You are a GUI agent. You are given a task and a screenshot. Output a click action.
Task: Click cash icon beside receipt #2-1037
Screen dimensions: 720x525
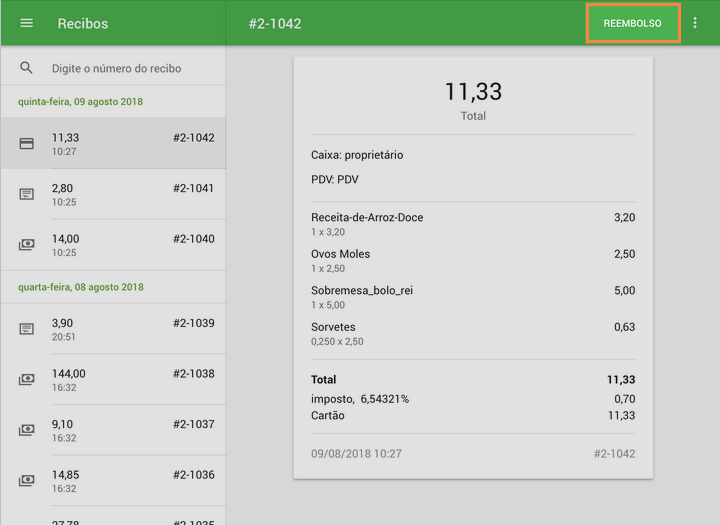click(27, 430)
